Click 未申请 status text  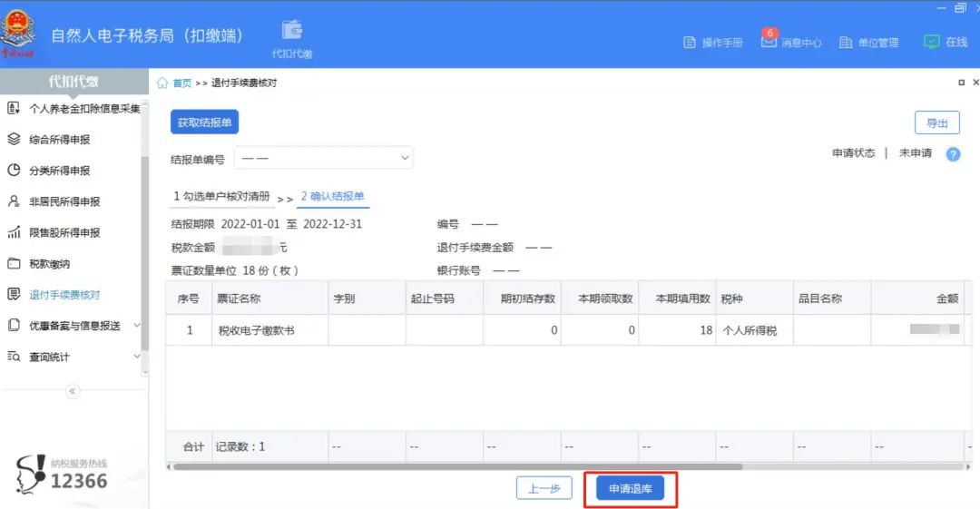[915, 153]
